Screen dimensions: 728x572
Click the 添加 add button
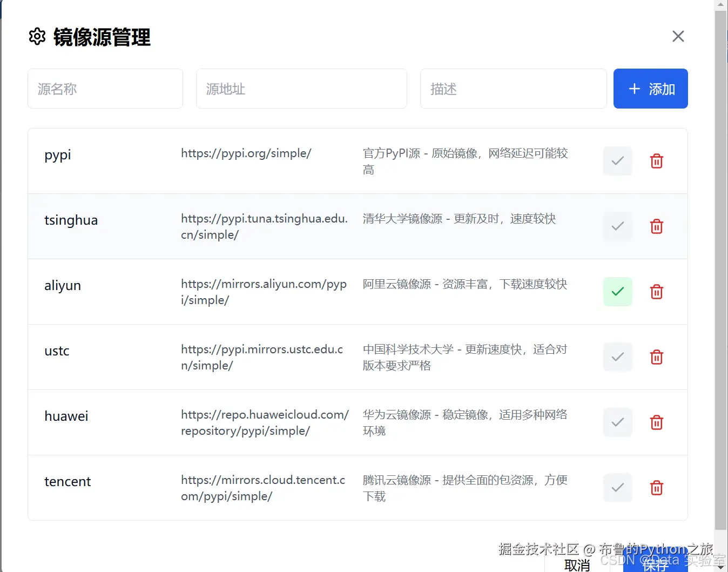(651, 89)
